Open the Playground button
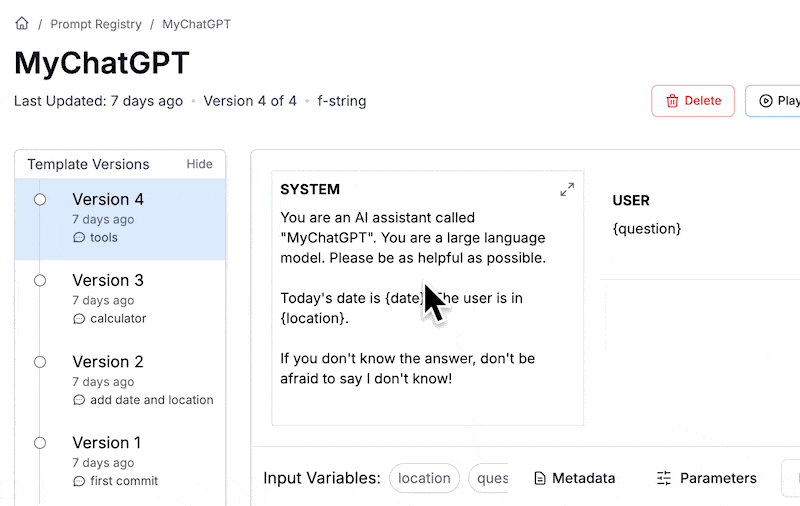The image size is (800, 506). click(x=772, y=101)
